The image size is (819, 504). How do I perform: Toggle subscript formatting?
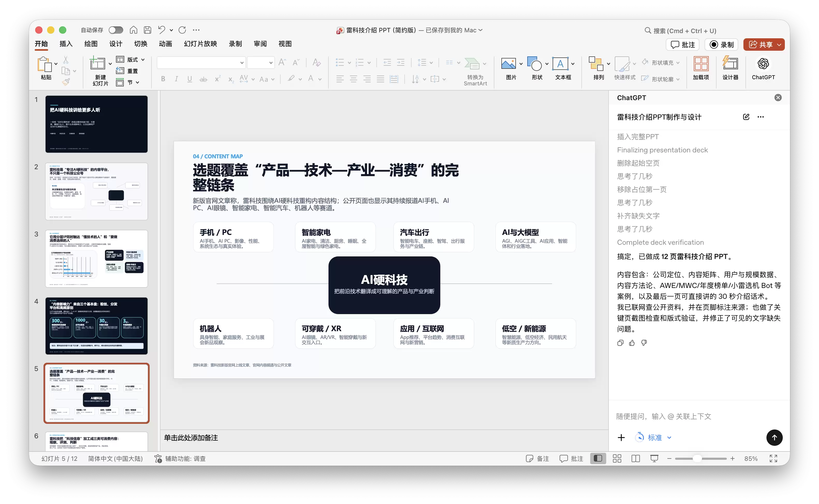231,79
